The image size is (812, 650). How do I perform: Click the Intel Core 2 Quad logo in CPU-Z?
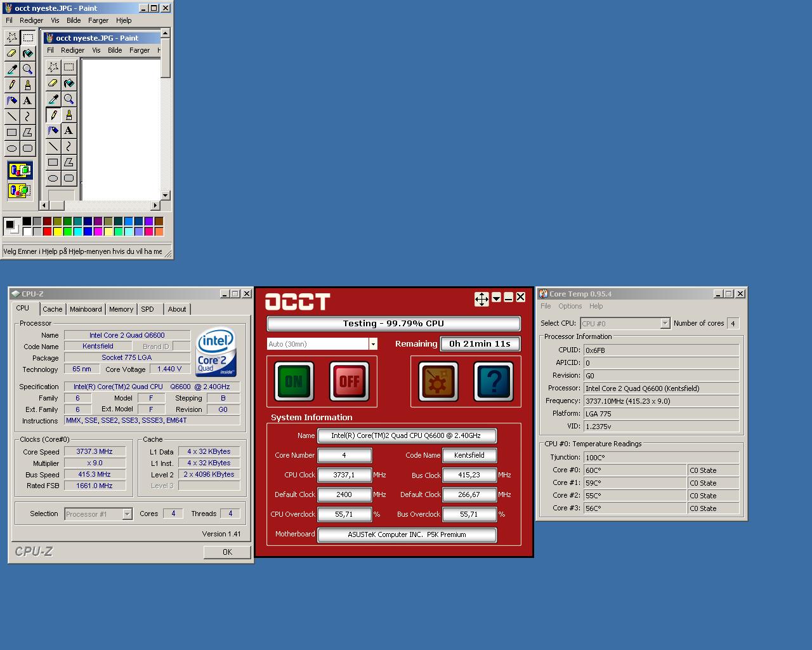coord(216,351)
